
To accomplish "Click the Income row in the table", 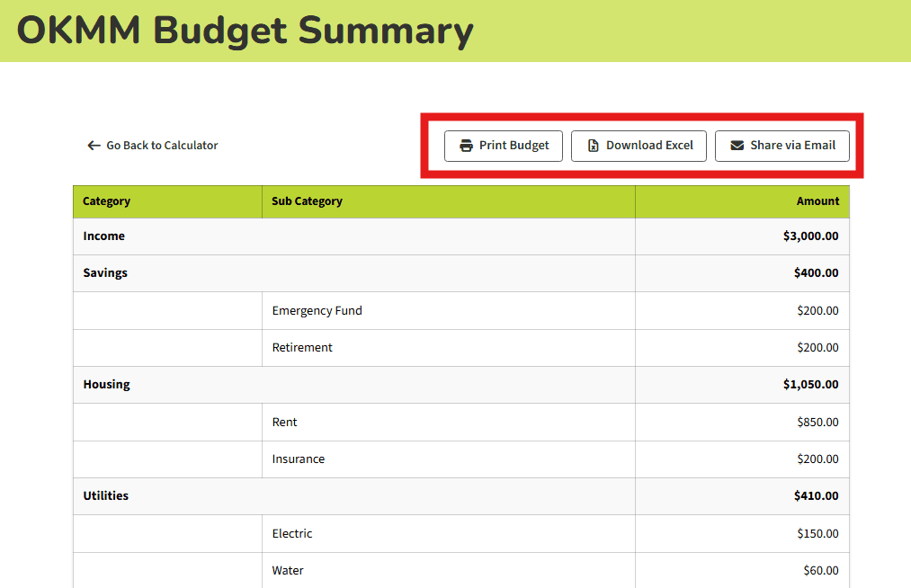I will point(103,236).
